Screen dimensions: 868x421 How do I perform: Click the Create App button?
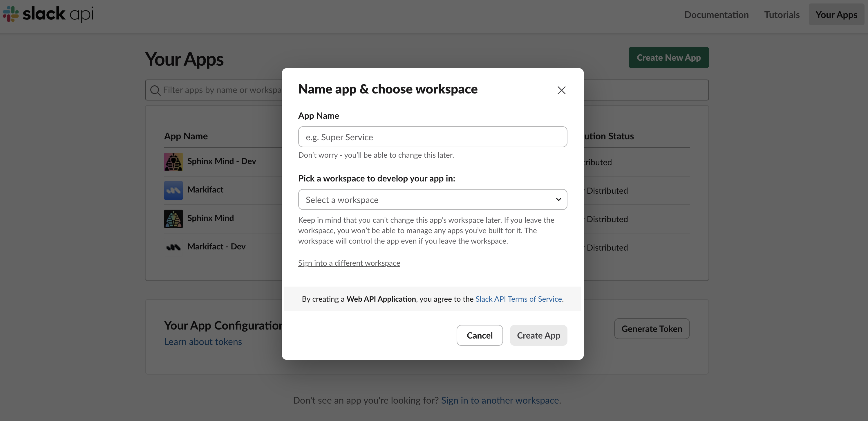coord(538,335)
